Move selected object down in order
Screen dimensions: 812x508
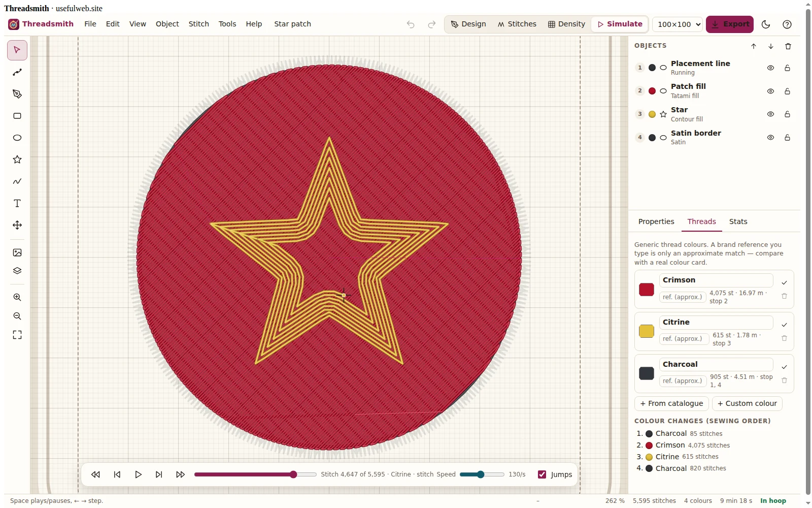pyautogui.click(x=771, y=46)
